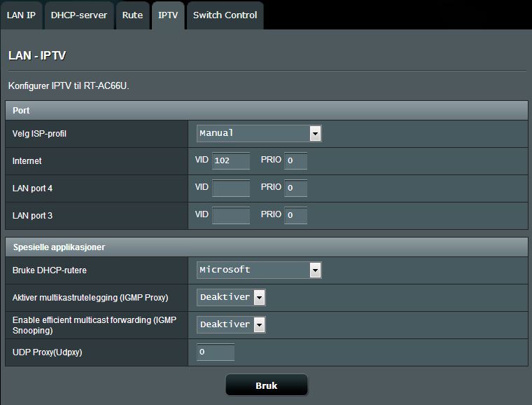Click the LAN port 4 PRIO field

coord(296,188)
